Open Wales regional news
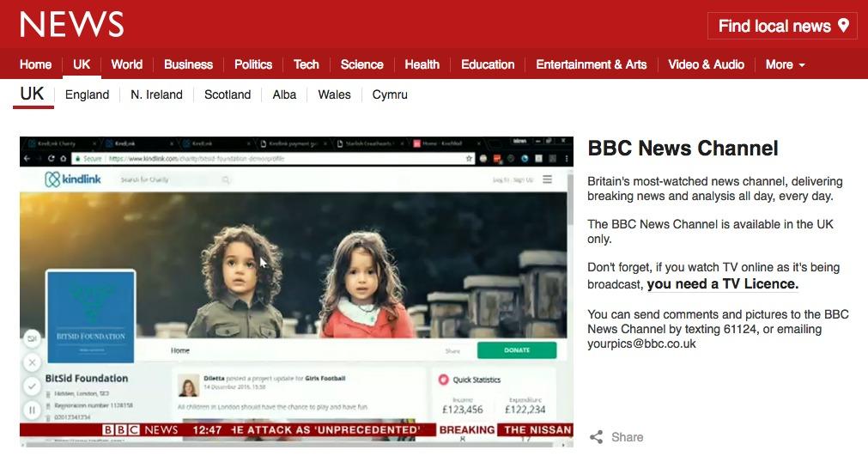Image resolution: width=868 pixels, height=462 pixels. pyautogui.click(x=334, y=94)
